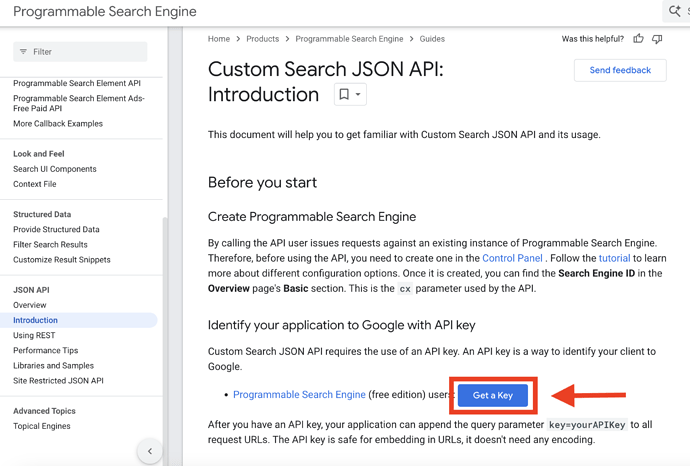Image resolution: width=690 pixels, height=466 pixels.
Task: Open Site Restricted JSON API page
Action: pos(58,381)
